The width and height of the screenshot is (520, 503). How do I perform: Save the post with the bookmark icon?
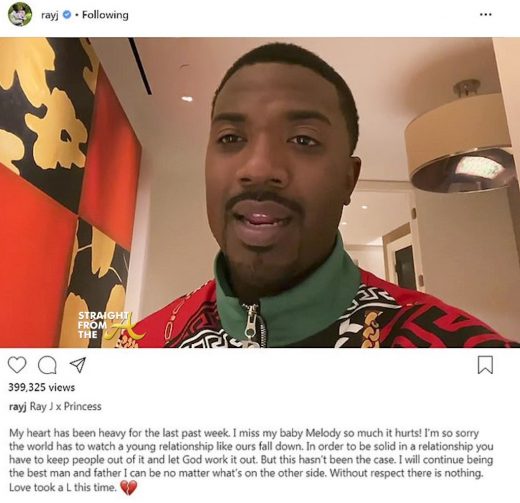click(x=485, y=365)
